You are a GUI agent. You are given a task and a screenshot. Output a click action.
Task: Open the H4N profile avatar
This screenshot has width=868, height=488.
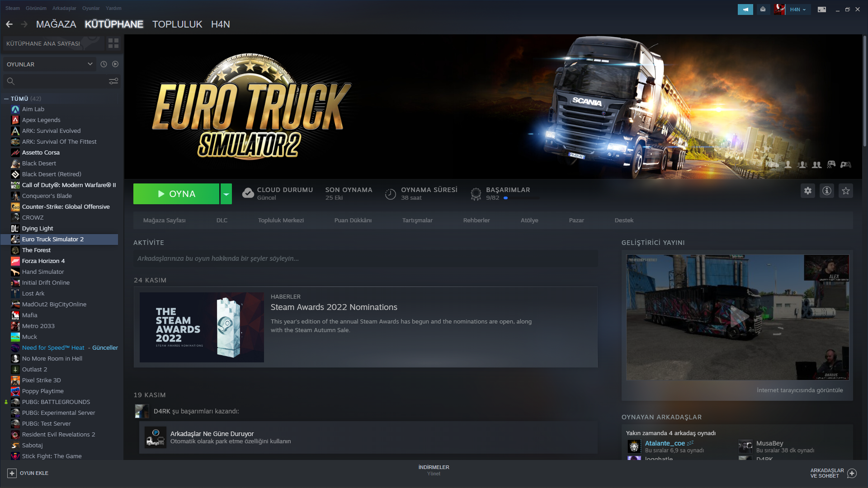click(x=779, y=9)
